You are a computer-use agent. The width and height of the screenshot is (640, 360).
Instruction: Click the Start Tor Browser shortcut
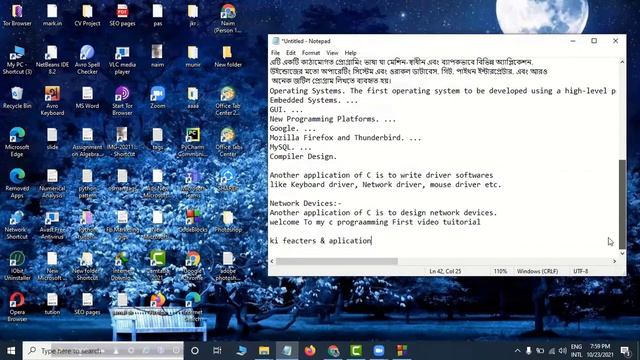[x=122, y=101]
